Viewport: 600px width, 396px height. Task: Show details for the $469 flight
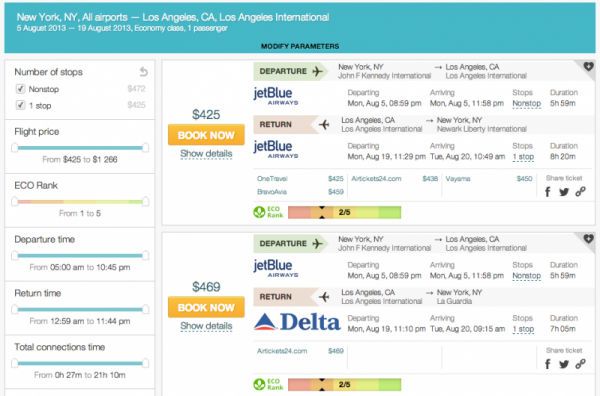pos(206,326)
